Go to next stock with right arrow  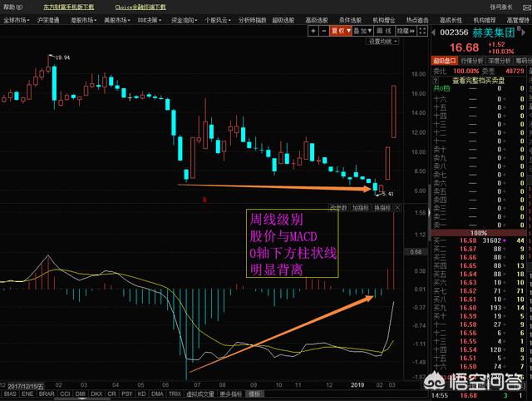[524, 32]
